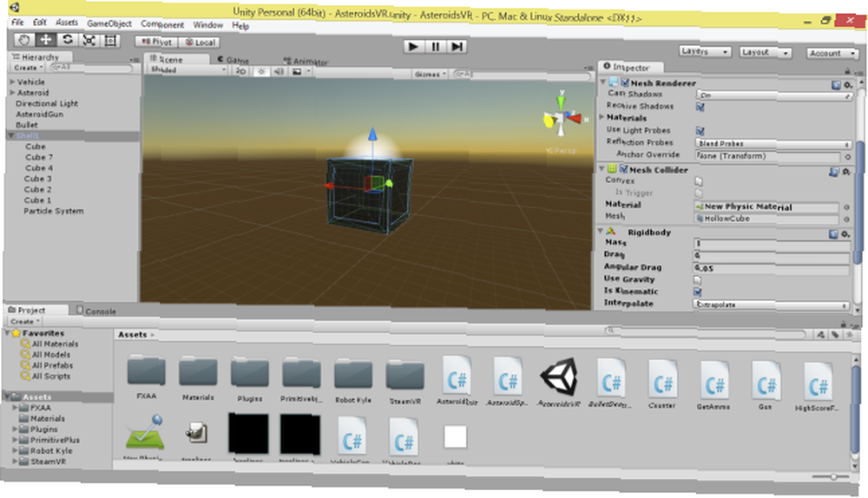The image size is (868, 498).
Task: Open Shaded draw mode dropdown
Action: [x=188, y=69]
